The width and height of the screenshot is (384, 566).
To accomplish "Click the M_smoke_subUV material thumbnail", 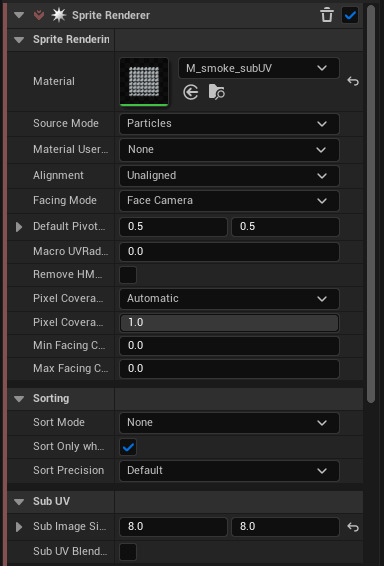I will 144,82.
